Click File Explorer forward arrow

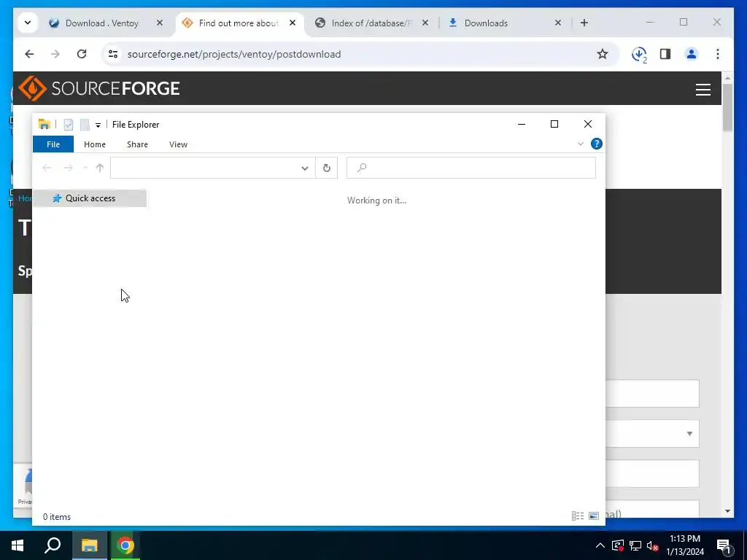point(68,168)
